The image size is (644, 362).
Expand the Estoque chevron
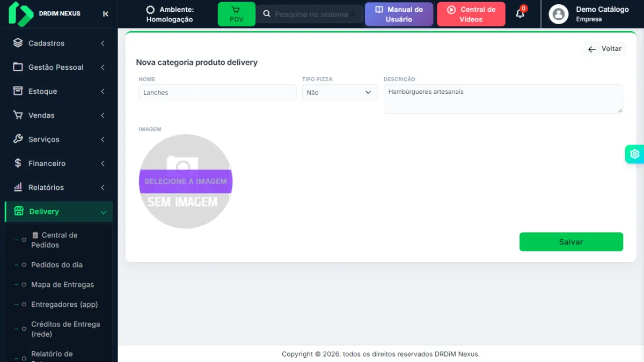tap(103, 91)
